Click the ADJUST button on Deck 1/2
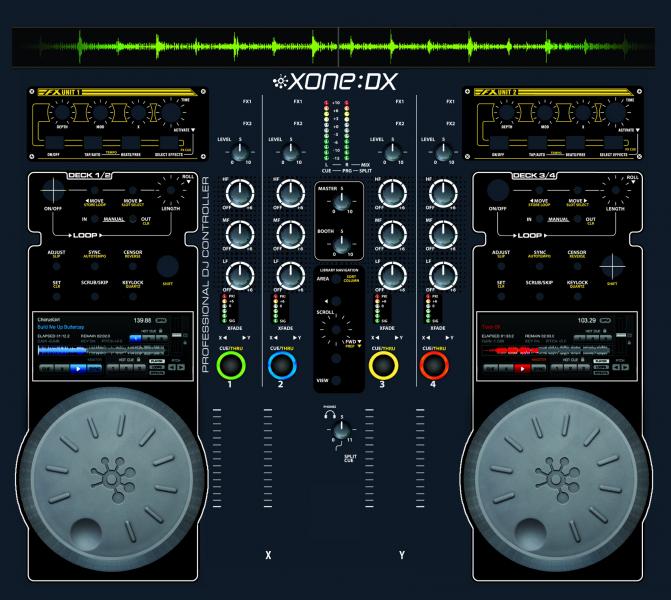This screenshot has width=671, height=600. [x=56, y=266]
